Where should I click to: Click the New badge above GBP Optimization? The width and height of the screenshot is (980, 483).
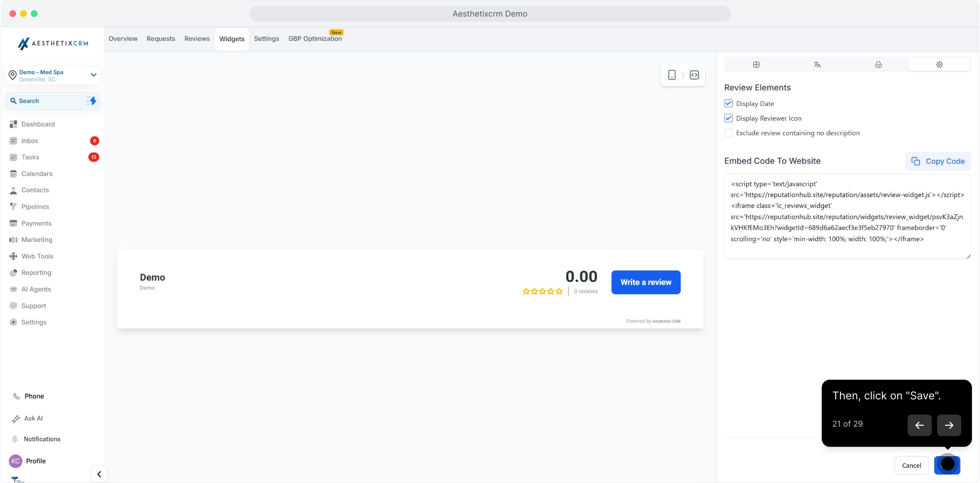pos(336,32)
